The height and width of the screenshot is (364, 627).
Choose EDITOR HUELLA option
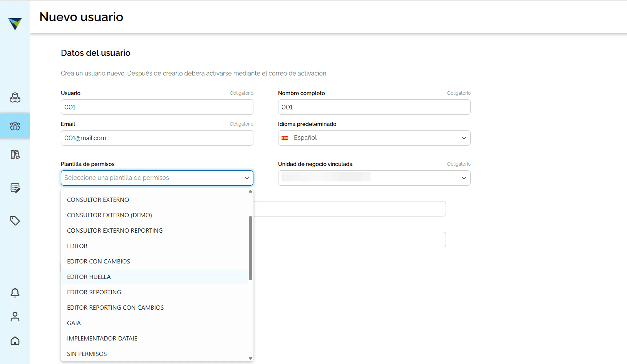tap(154, 277)
